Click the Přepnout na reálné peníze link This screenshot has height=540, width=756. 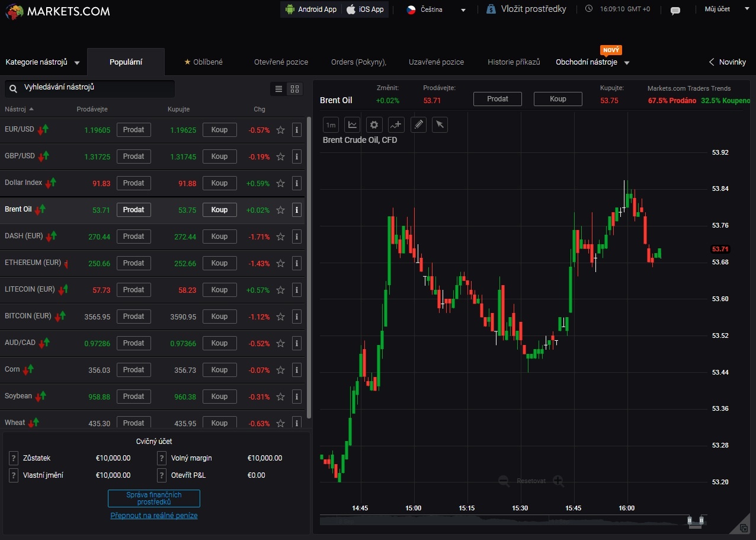[x=154, y=516]
